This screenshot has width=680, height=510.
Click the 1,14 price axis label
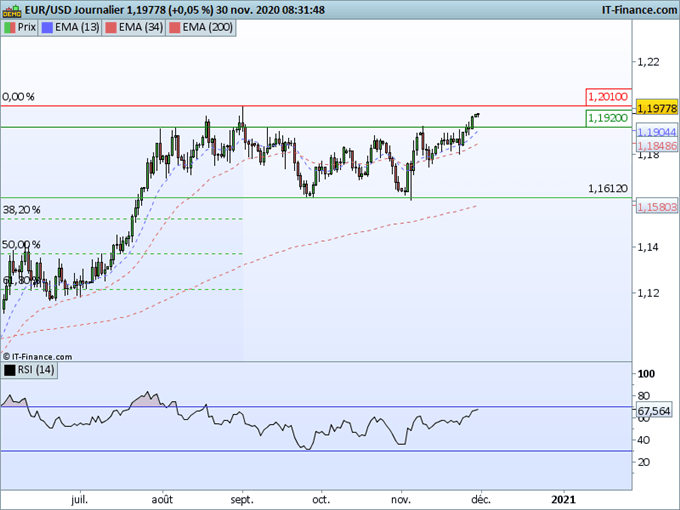pyautogui.click(x=648, y=247)
